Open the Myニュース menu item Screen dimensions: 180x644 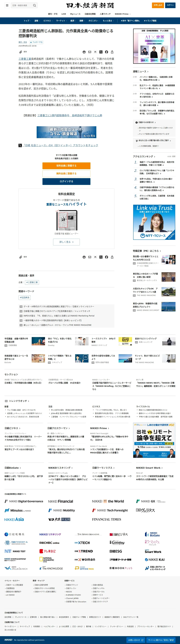point(75,14)
